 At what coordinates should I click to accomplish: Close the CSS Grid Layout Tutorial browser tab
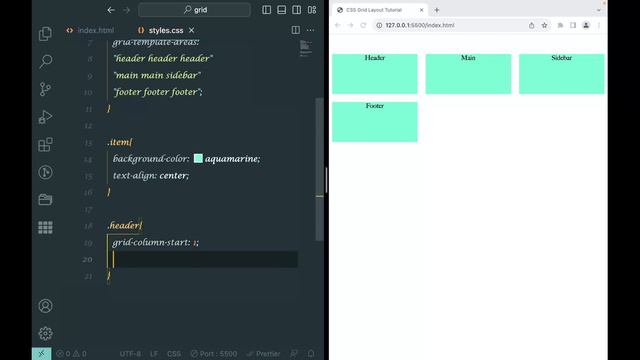point(422,10)
